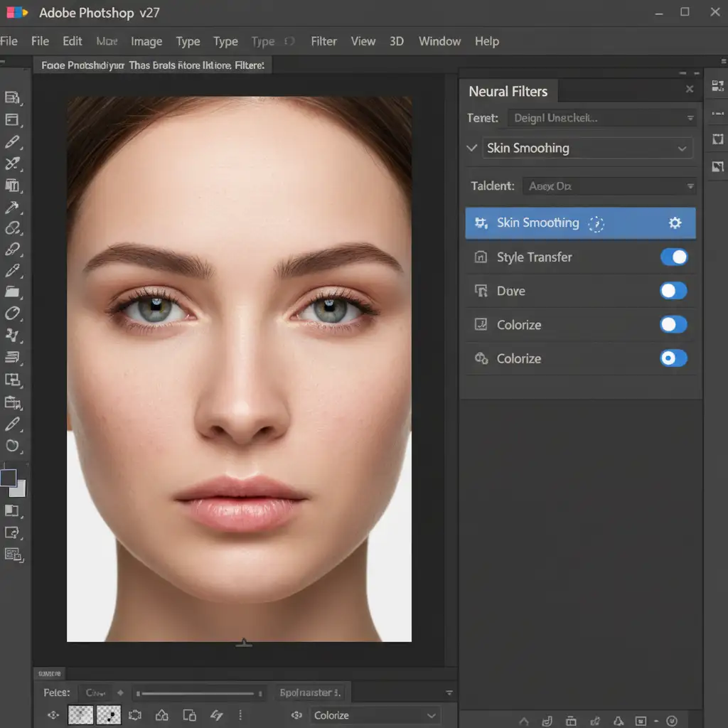Click the dashed circle icon beside Skin Smoothing
Viewport: 728px width, 728px height.
pyautogui.click(x=596, y=224)
